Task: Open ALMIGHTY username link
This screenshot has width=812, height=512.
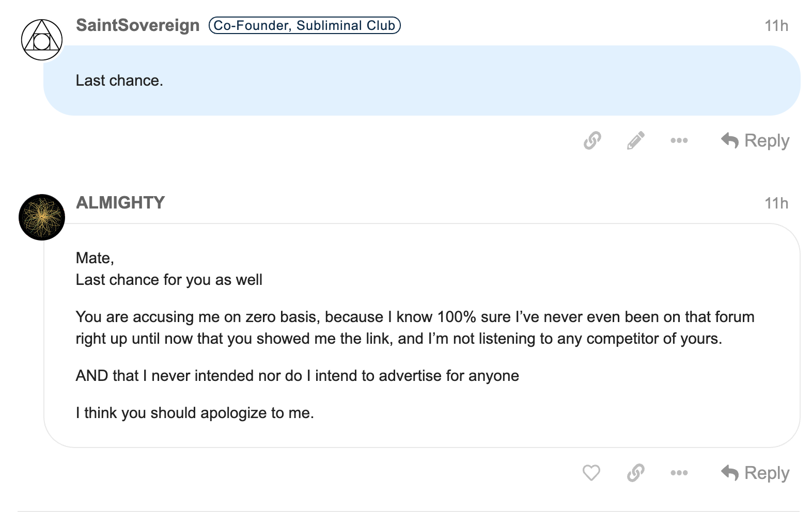Action: (120, 202)
